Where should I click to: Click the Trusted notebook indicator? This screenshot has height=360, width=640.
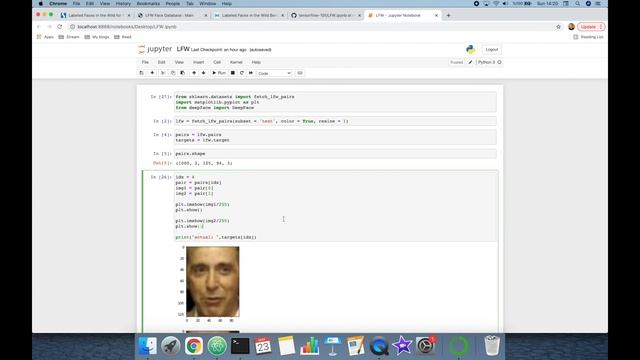[x=456, y=62]
